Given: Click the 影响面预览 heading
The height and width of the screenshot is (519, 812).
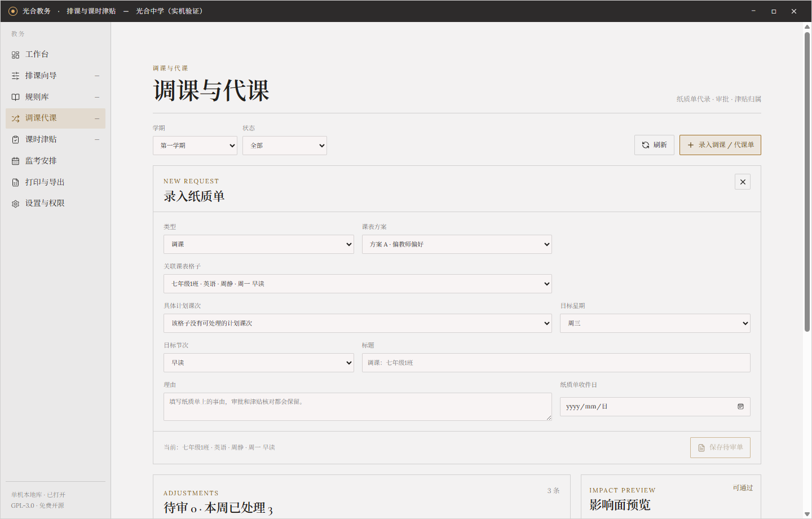Looking at the screenshot, I should coord(620,505).
